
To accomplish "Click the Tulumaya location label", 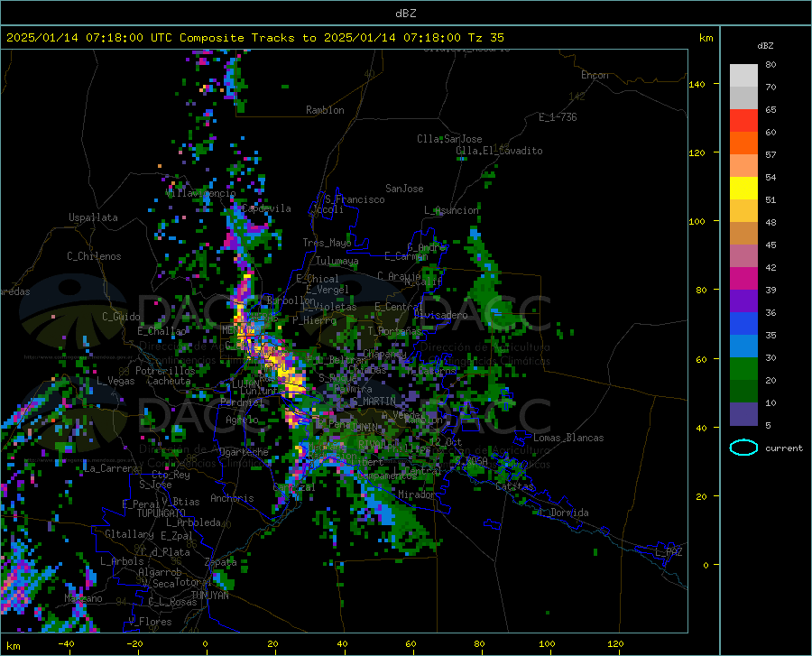I will pos(337,261).
